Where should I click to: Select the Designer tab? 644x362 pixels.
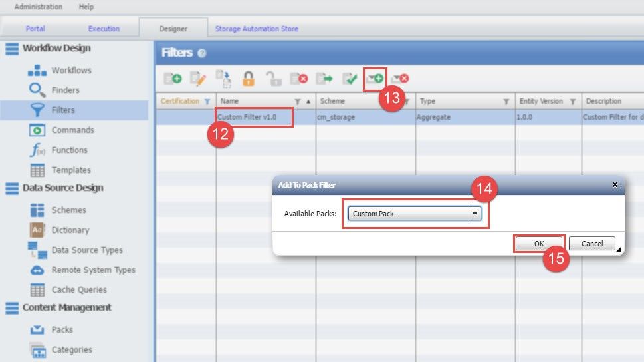pyautogui.click(x=173, y=29)
